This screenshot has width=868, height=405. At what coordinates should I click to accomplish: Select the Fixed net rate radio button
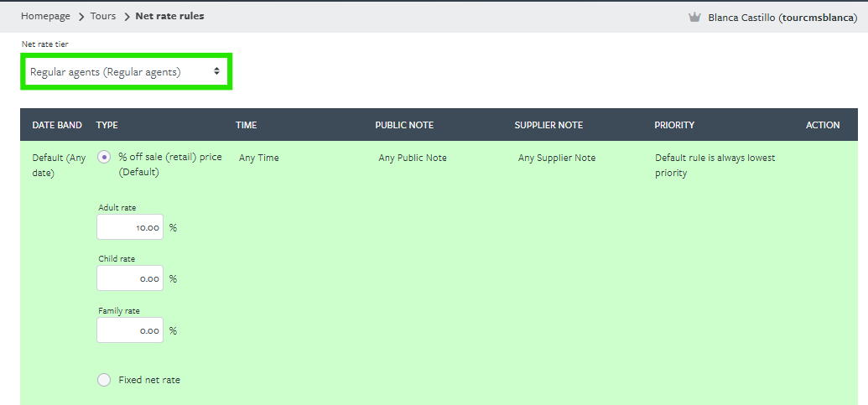pyautogui.click(x=103, y=380)
